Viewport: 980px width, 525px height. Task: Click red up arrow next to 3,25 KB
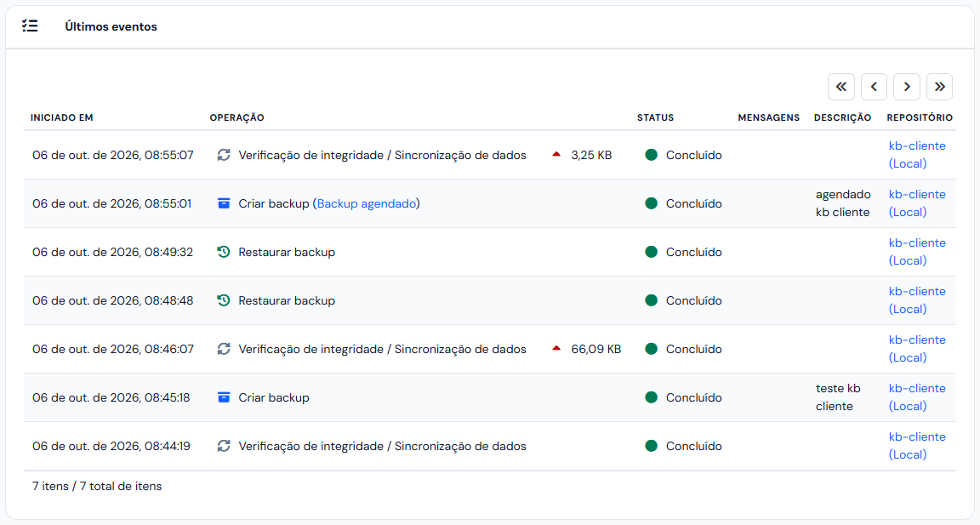[x=556, y=154]
